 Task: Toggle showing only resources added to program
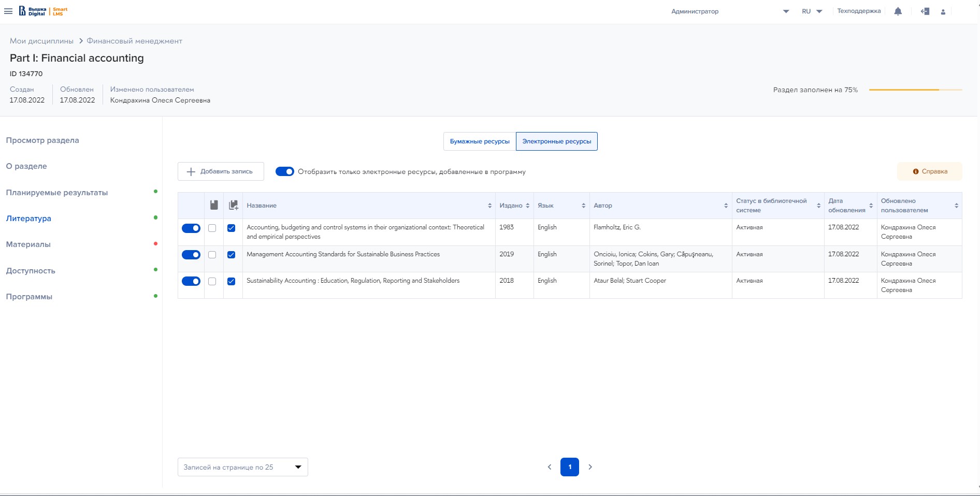pyautogui.click(x=284, y=172)
